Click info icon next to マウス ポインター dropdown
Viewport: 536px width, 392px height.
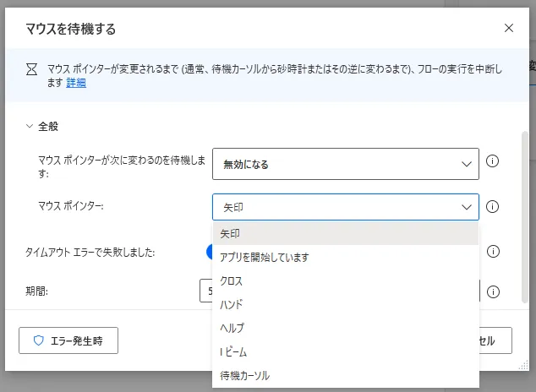click(x=492, y=207)
